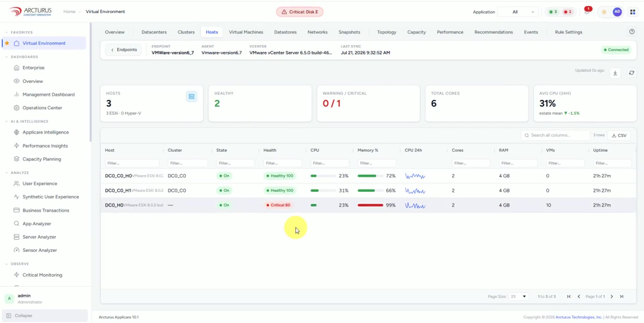Image resolution: width=644 pixels, height=323 pixels.
Task: Switch to the Datastores tab
Action: point(285,32)
